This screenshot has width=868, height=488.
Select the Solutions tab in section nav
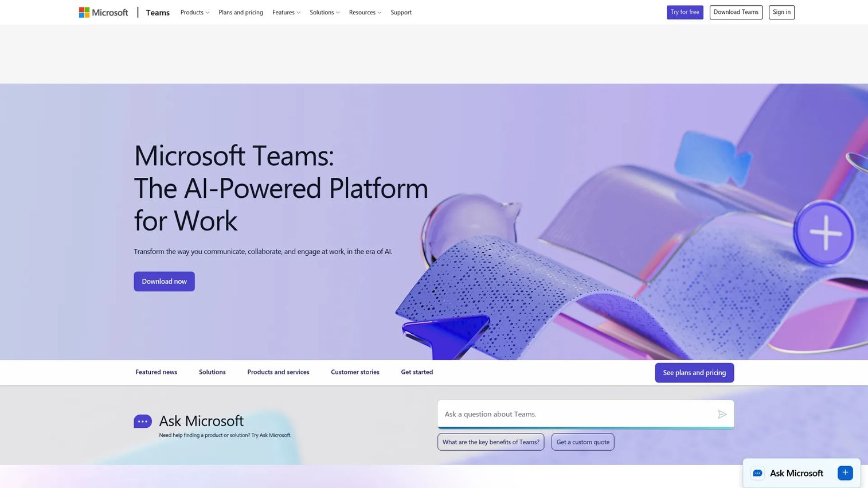[x=212, y=372]
